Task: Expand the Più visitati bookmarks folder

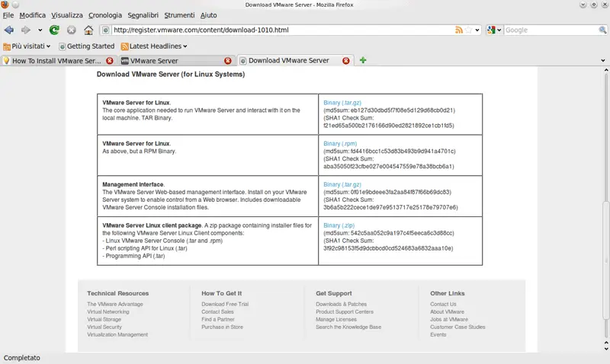Action: [27, 46]
